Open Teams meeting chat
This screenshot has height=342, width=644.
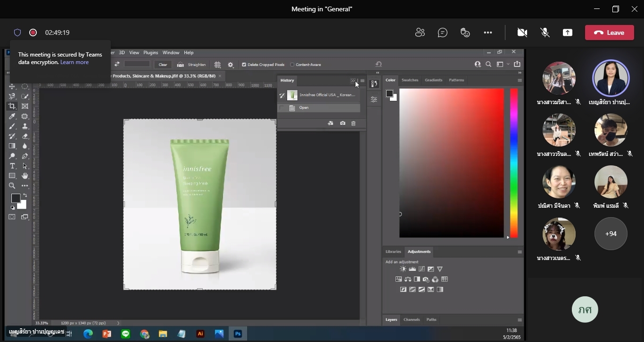tap(443, 33)
